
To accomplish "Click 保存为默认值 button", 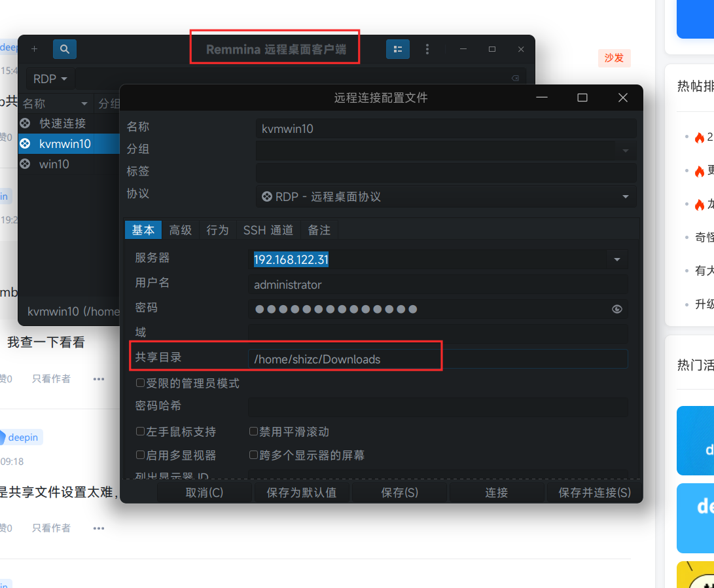I will click(x=302, y=492).
